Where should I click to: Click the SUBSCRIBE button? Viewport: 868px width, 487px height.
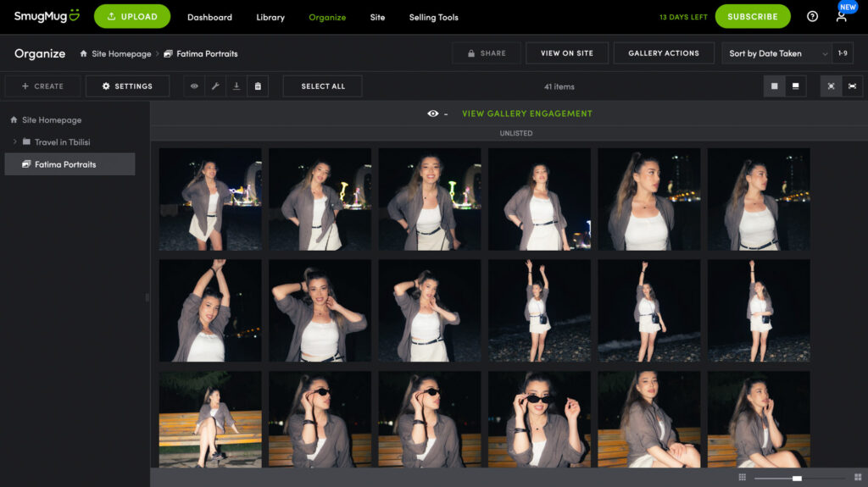point(753,17)
